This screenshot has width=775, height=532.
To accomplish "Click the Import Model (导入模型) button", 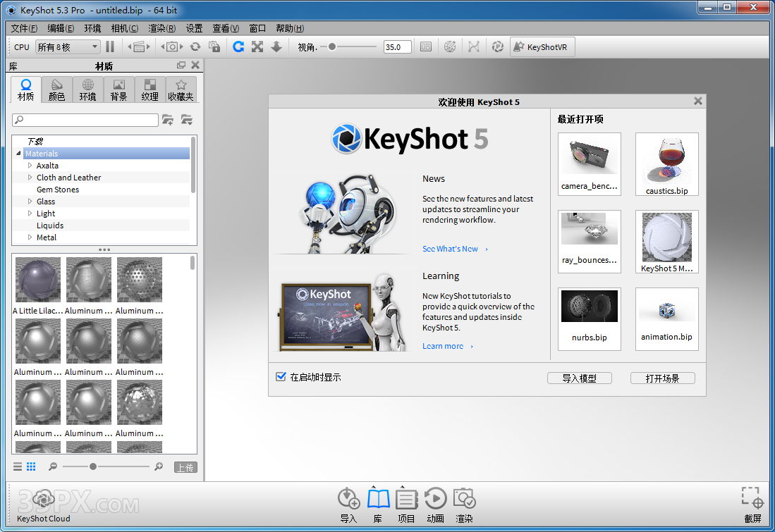I will [x=579, y=378].
